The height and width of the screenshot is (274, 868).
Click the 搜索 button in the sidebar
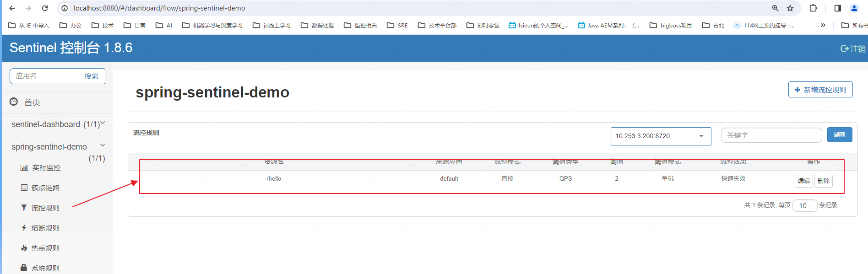[x=92, y=76]
